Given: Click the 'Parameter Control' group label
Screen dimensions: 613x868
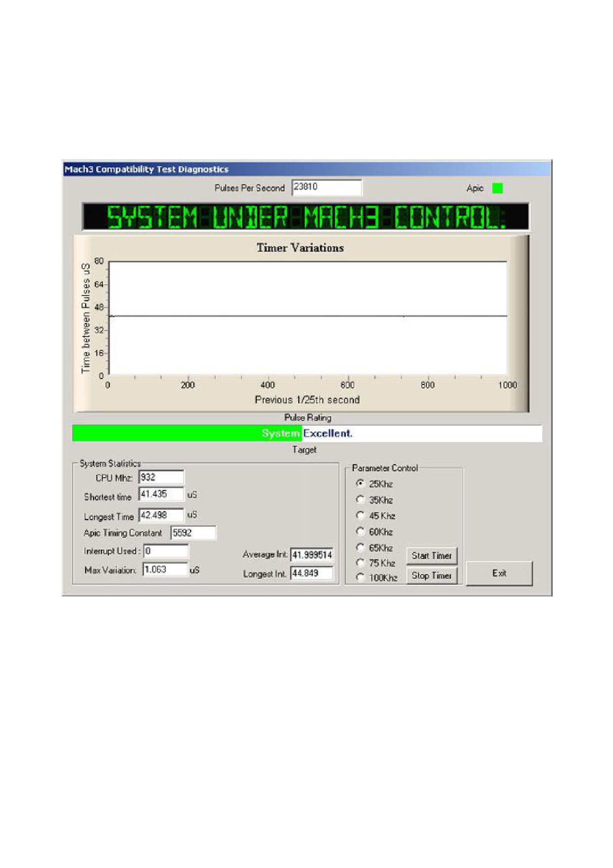Looking at the screenshot, I should (385, 468).
